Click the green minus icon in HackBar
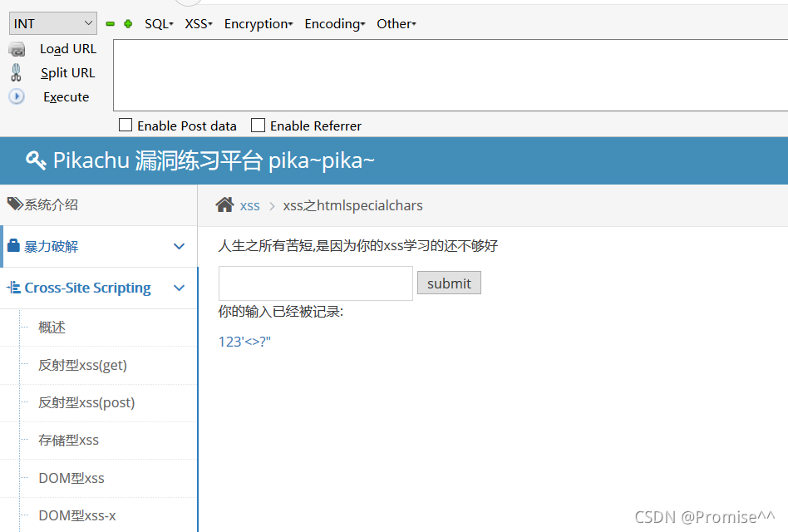Viewport: 788px width, 532px height. (x=110, y=23)
